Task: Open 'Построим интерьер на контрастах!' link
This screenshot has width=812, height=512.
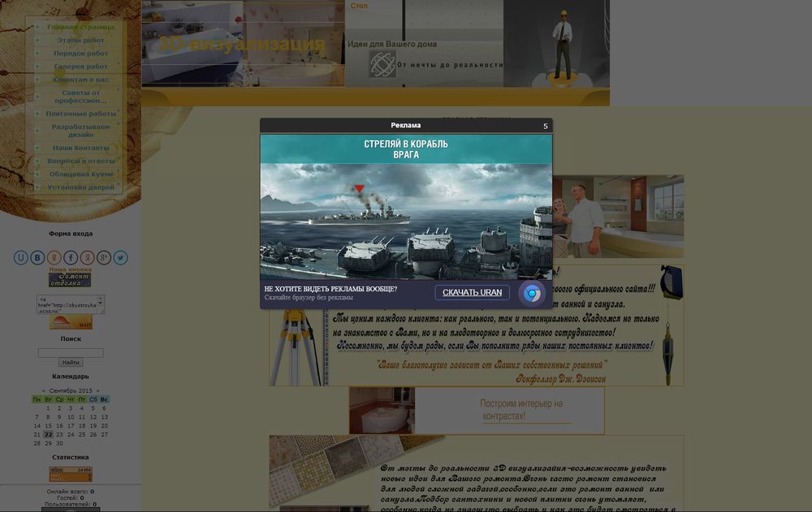Action: (521, 410)
